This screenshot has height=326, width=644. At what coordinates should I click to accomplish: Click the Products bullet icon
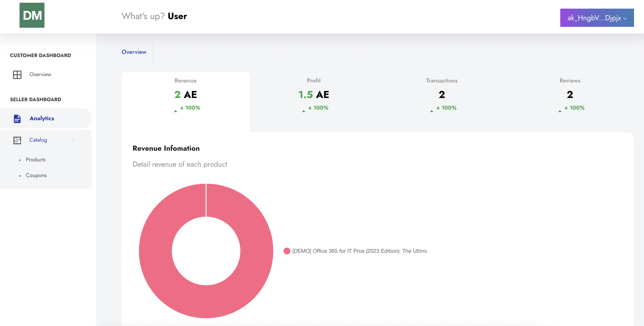(20, 160)
